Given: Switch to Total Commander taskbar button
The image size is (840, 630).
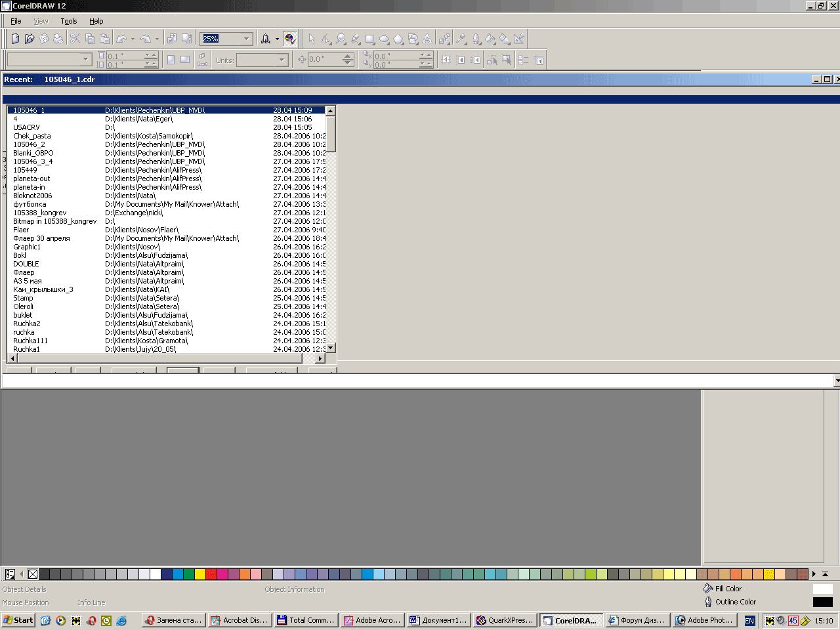Looking at the screenshot, I should (306, 620).
